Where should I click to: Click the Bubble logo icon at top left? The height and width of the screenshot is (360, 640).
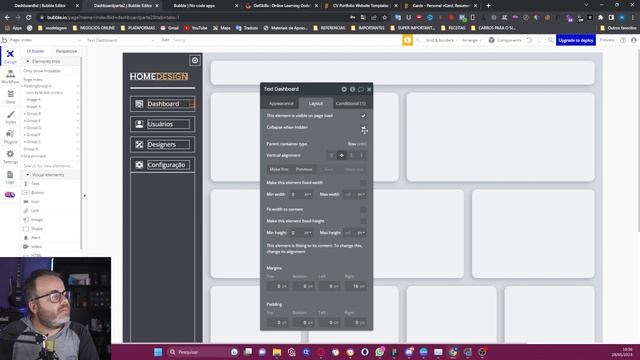4,40
